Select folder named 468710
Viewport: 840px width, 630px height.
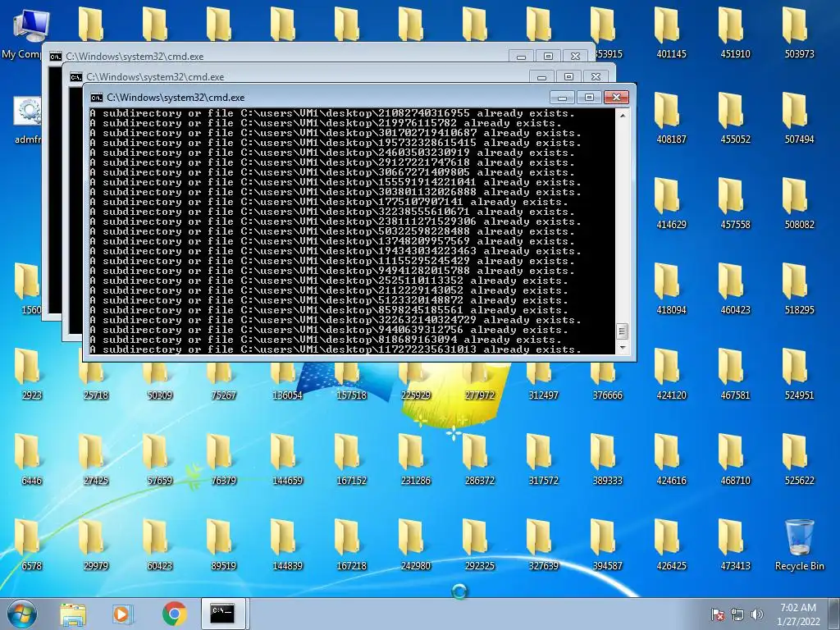[x=735, y=459]
